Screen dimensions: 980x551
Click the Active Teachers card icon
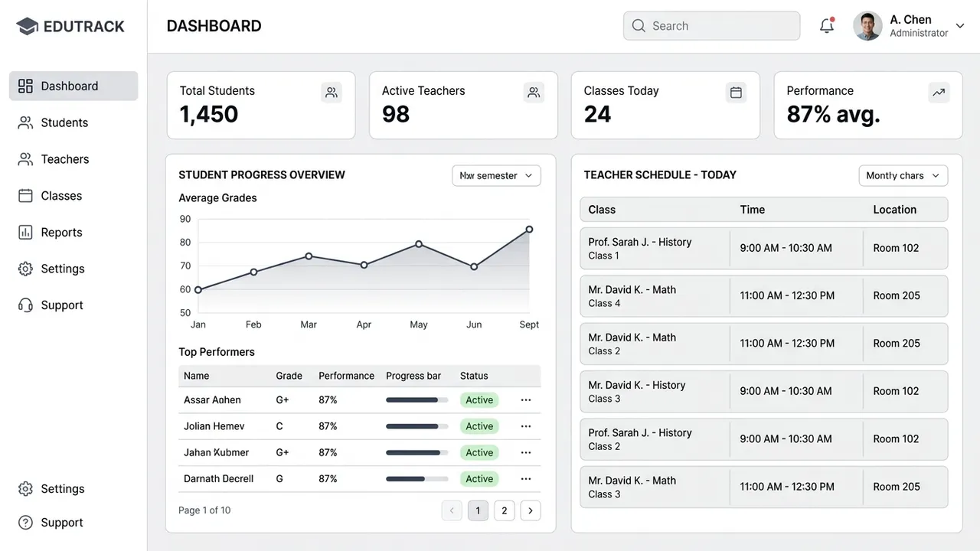pyautogui.click(x=534, y=93)
